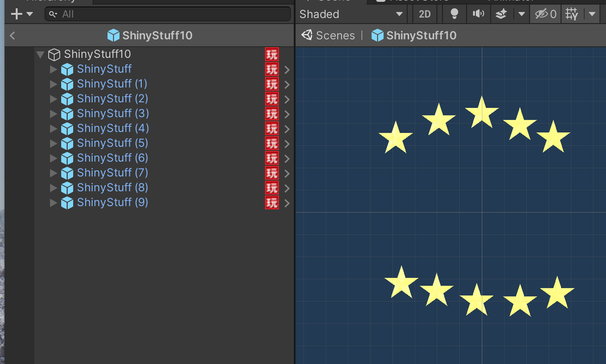The width and height of the screenshot is (606, 364).
Task: Expand ShinyStuff (4)
Action: [x=53, y=129]
